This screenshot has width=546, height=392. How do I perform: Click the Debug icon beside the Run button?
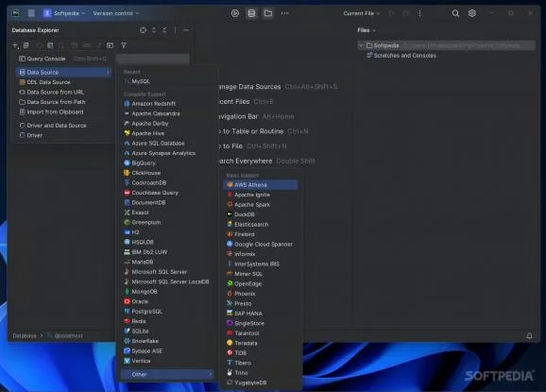[405, 13]
